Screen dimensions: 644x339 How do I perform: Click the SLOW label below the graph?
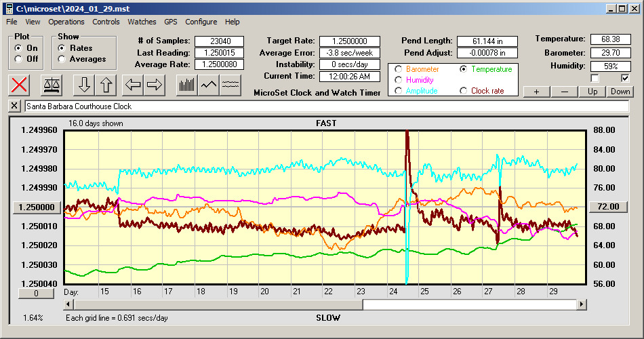coord(327,317)
